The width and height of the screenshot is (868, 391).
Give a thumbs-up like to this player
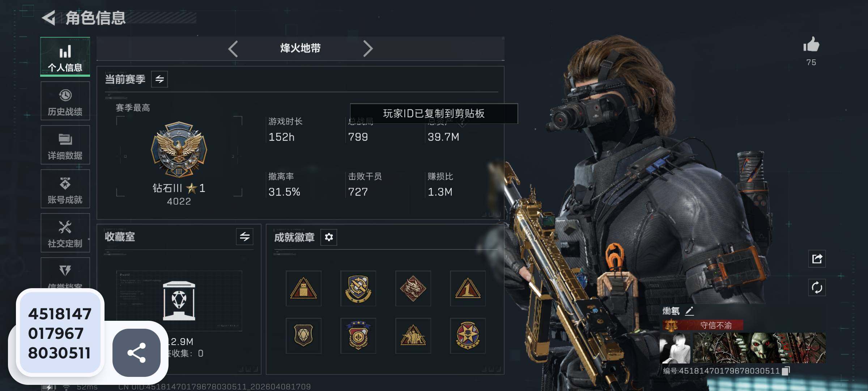point(811,45)
